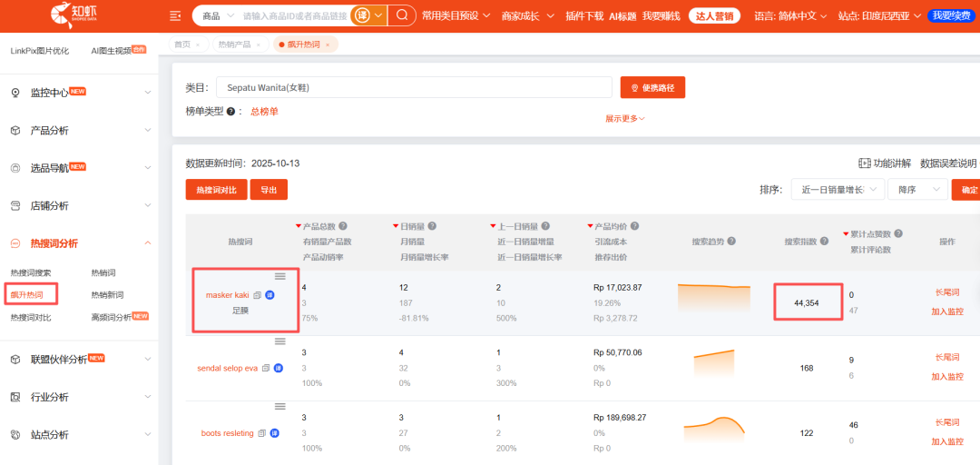Screen dimensions: 980x465
Task: Collapse the sidebar with the hamburger icon
Action: [176, 15]
